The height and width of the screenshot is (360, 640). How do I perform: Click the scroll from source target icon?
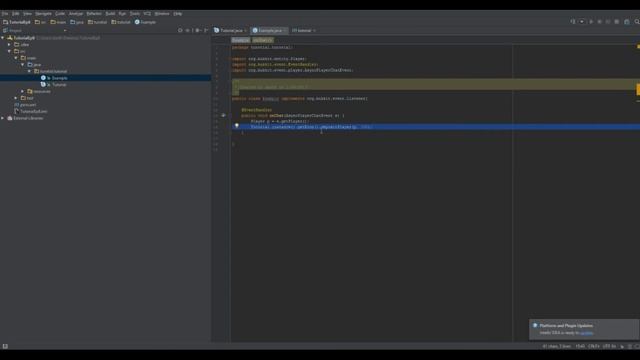coord(180,30)
